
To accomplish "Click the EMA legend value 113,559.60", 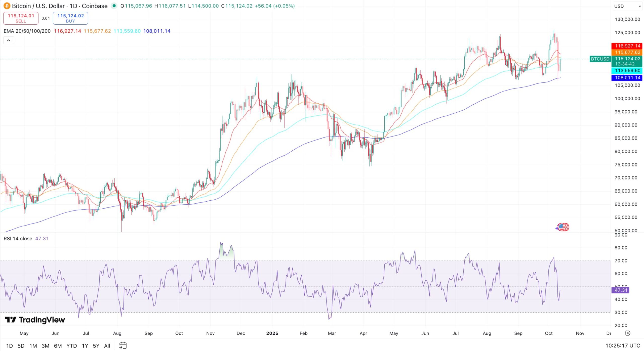I will (x=127, y=31).
